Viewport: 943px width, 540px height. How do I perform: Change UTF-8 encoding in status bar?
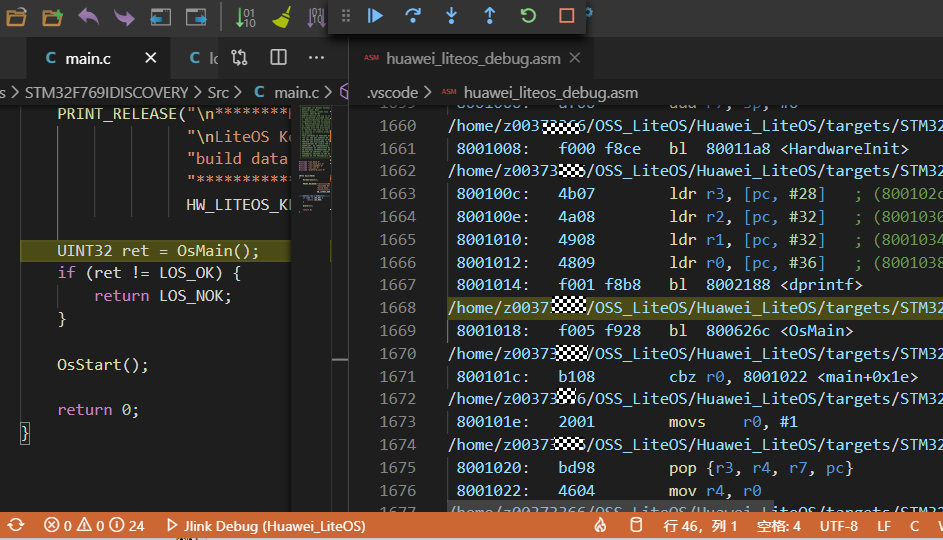[838, 525]
